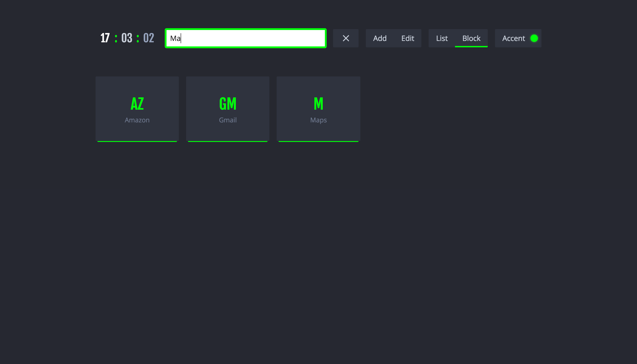The width and height of the screenshot is (637, 364).
Task: Click green underline of Amazon tile
Action: click(137, 141)
